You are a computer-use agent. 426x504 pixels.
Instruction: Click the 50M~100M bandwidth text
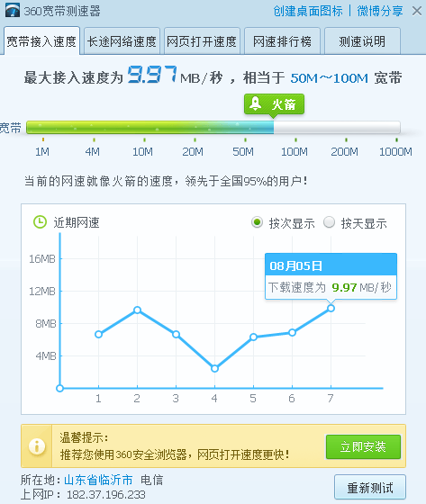click(x=329, y=78)
